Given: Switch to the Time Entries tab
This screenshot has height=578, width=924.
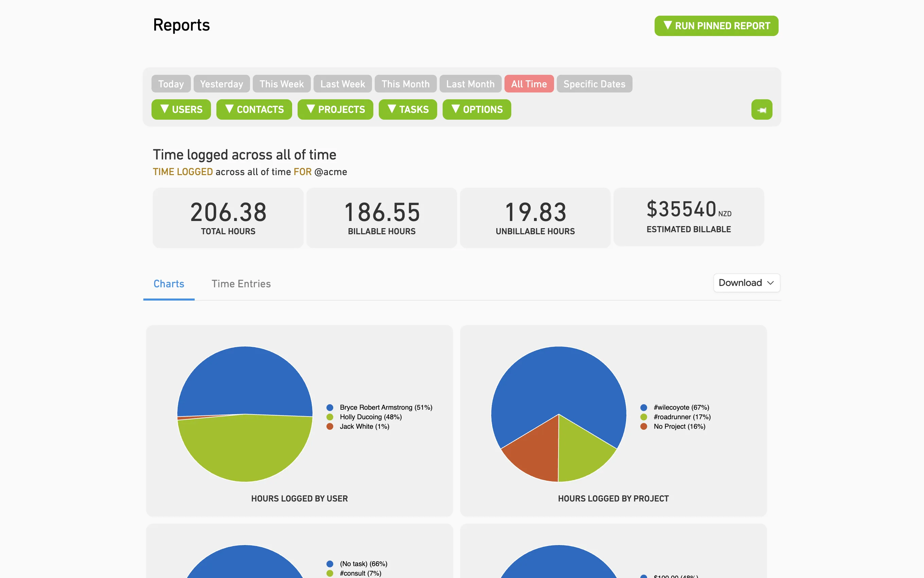Looking at the screenshot, I should point(241,284).
